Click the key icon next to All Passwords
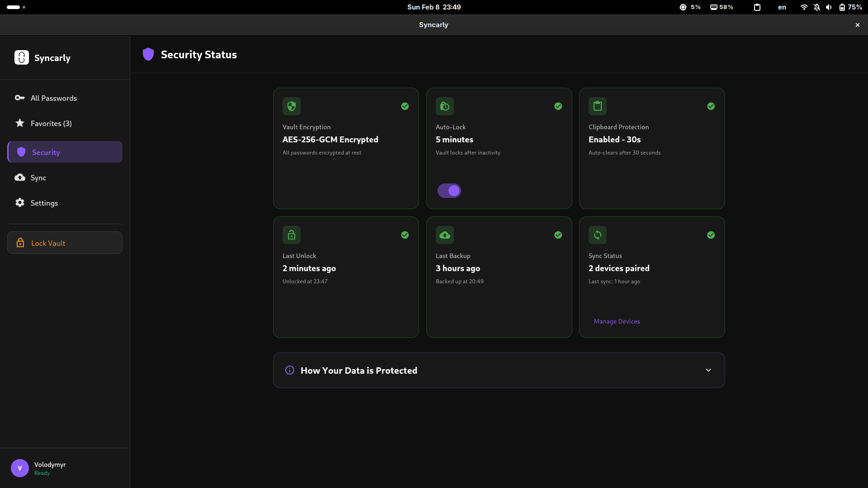 (19, 98)
